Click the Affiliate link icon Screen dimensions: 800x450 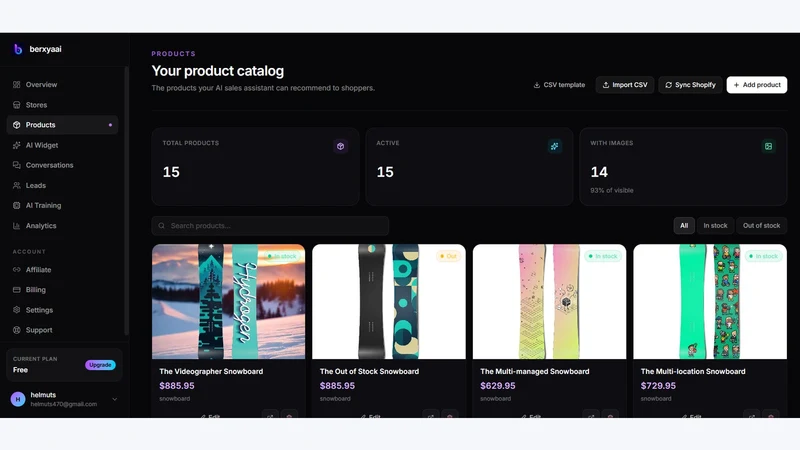(16, 269)
